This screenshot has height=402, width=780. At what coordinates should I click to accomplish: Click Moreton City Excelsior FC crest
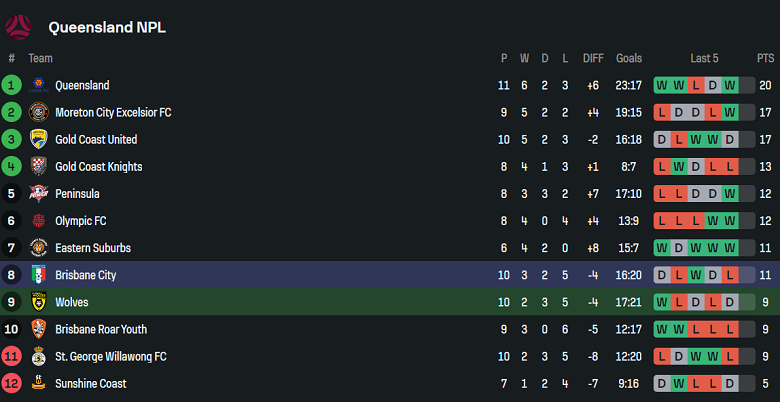point(39,113)
